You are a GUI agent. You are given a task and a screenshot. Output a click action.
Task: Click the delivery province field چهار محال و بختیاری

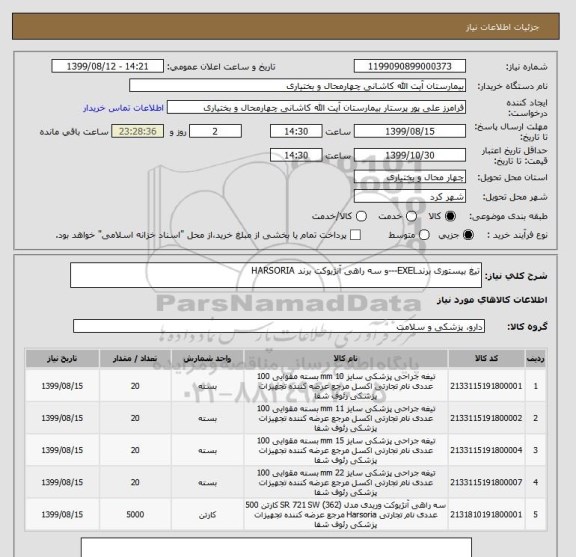click(x=410, y=177)
